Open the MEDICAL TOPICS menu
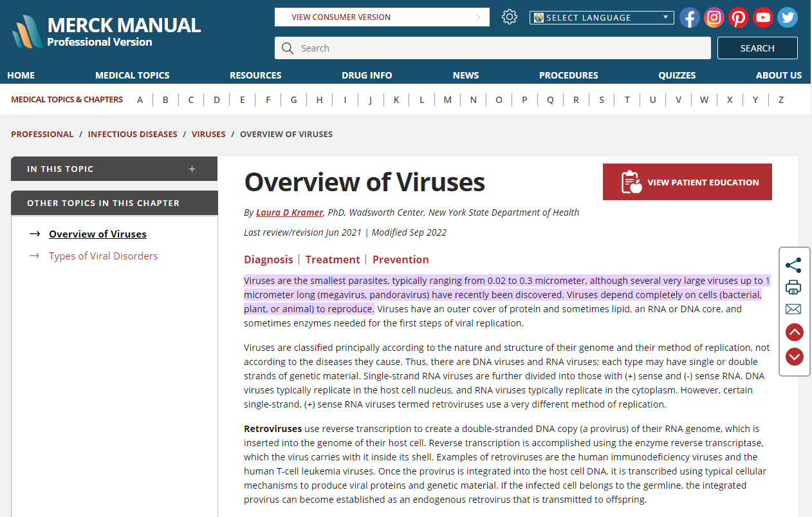Screen dimensions: 812x517 coord(133,75)
